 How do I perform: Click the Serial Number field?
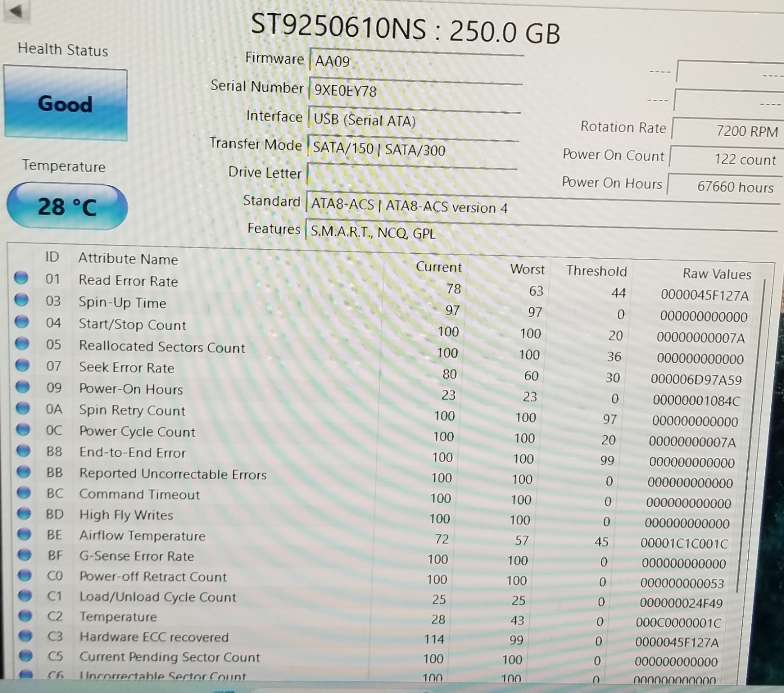415,91
